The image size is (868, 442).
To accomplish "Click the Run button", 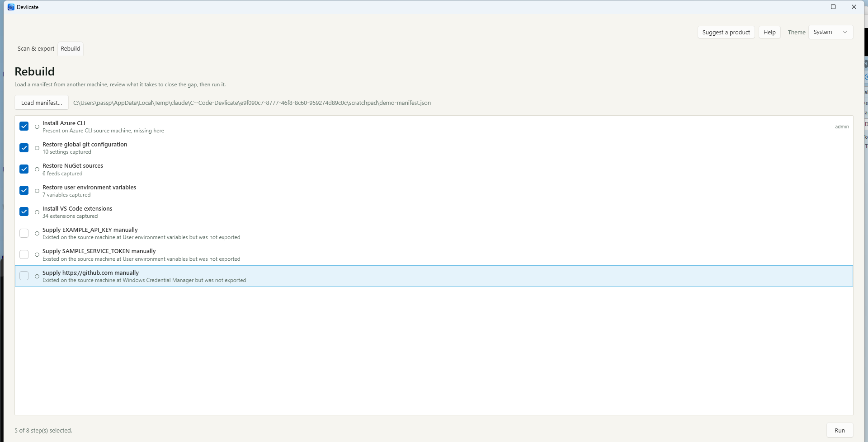I will pyautogui.click(x=840, y=430).
